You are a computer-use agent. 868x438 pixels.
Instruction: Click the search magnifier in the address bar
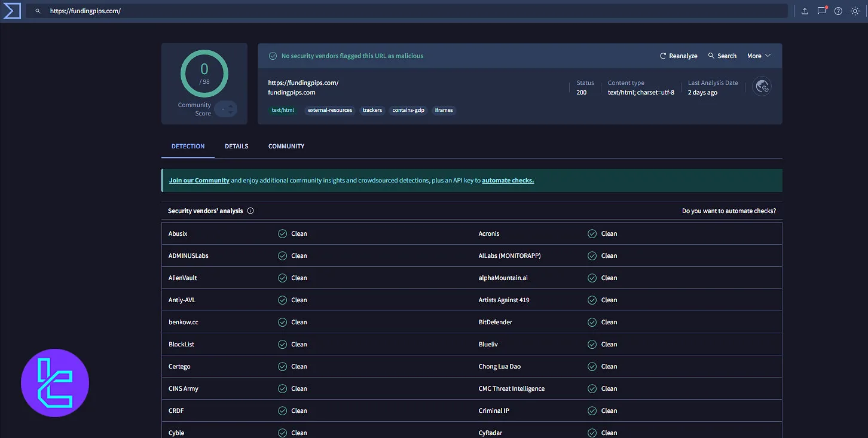click(x=37, y=10)
